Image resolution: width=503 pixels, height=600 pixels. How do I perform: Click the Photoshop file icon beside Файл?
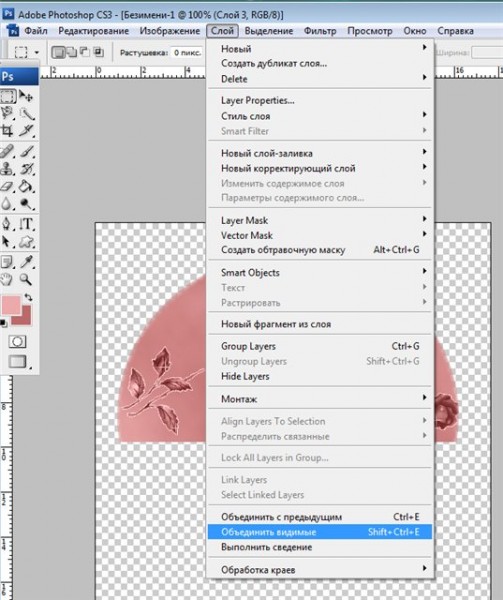pos(13,31)
